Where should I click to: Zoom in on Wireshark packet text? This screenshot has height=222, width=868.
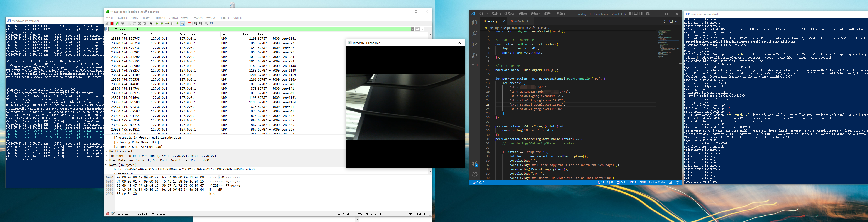click(195, 24)
